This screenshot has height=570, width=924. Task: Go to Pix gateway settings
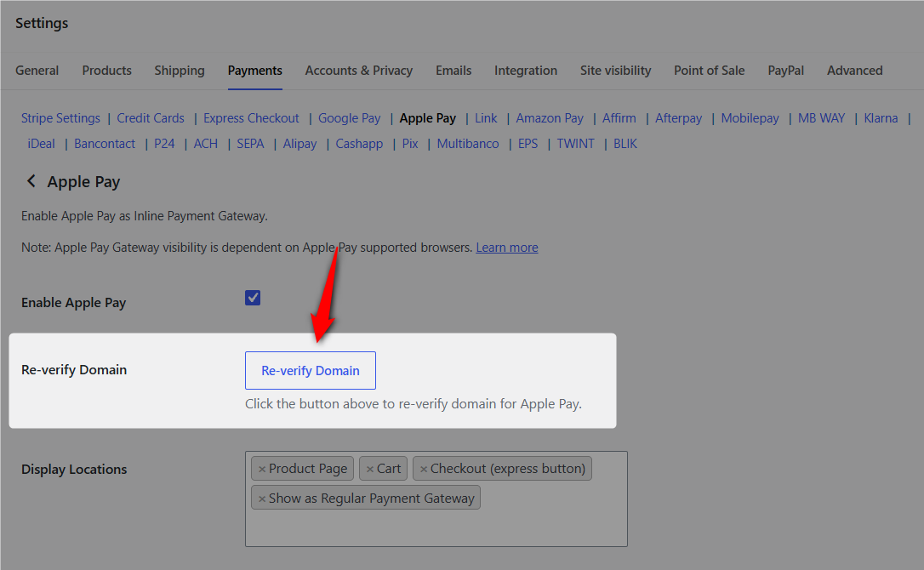click(x=410, y=144)
